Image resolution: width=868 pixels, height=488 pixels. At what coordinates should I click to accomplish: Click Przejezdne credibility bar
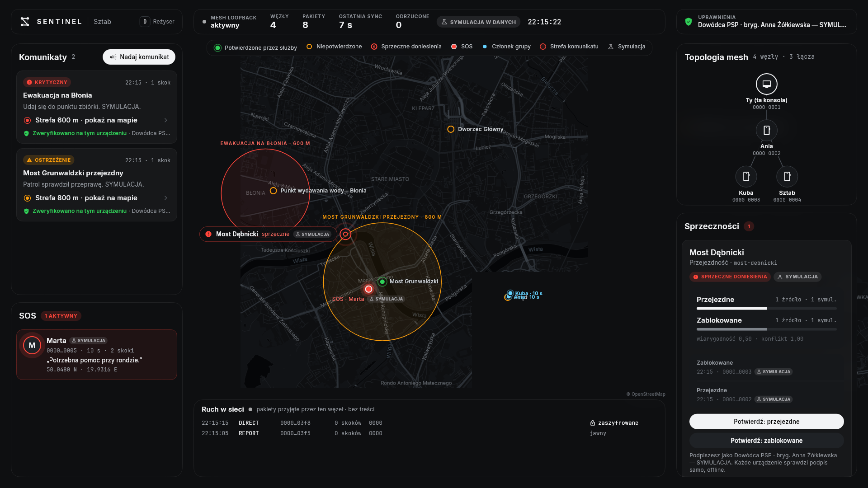pos(767,309)
